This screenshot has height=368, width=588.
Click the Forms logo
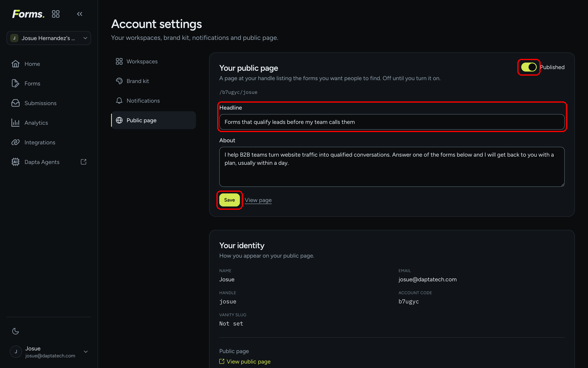(x=28, y=14)
